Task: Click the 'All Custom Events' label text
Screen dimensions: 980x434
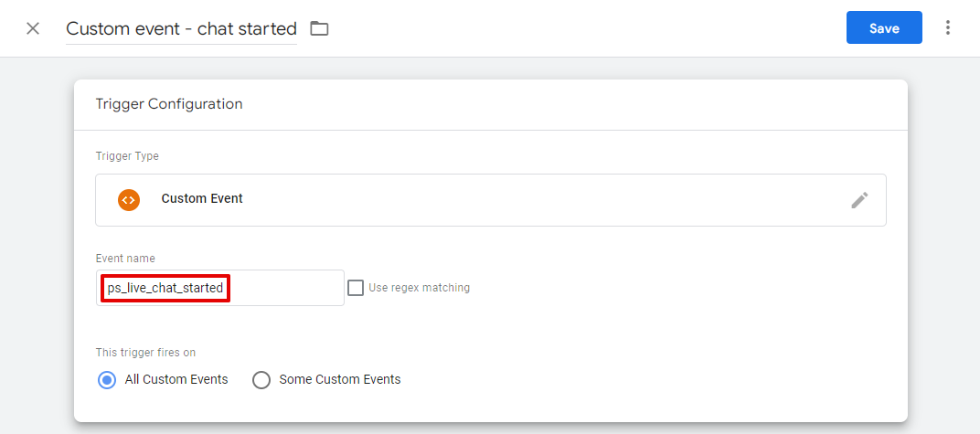Action: click(x=176, y=379)
